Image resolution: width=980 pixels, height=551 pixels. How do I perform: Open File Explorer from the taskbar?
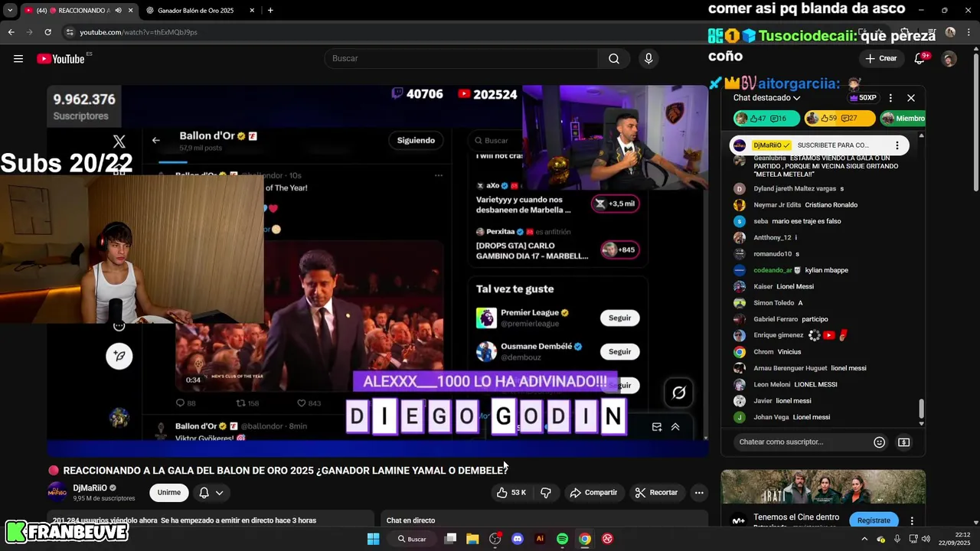pyautogui.click(x=472, y=539)
